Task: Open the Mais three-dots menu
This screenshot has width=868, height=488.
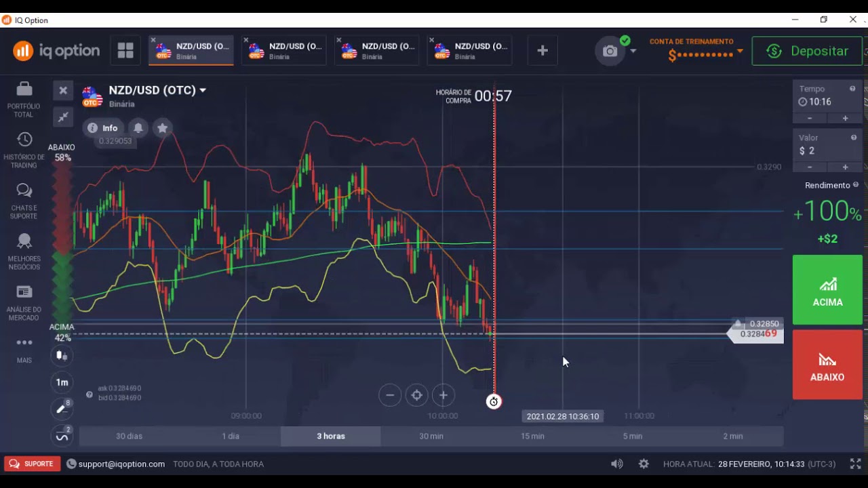Action: [24, 342]
